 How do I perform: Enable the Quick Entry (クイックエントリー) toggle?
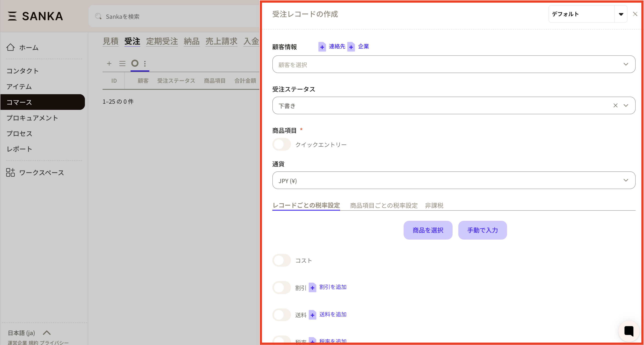[281, 144]
